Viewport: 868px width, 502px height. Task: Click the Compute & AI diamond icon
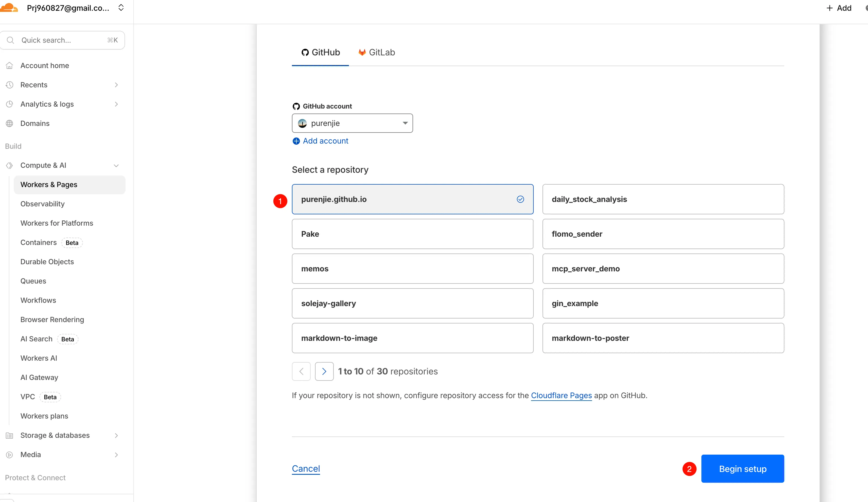[10, 165]
